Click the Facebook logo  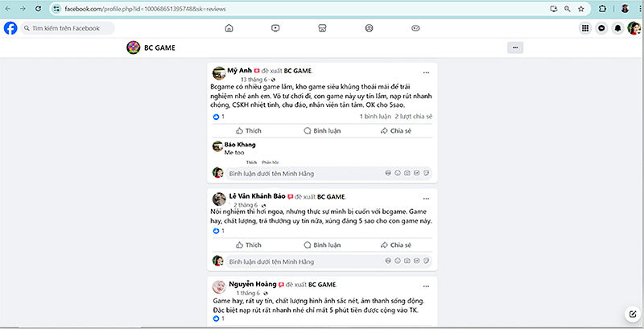(x=10, y=28)
